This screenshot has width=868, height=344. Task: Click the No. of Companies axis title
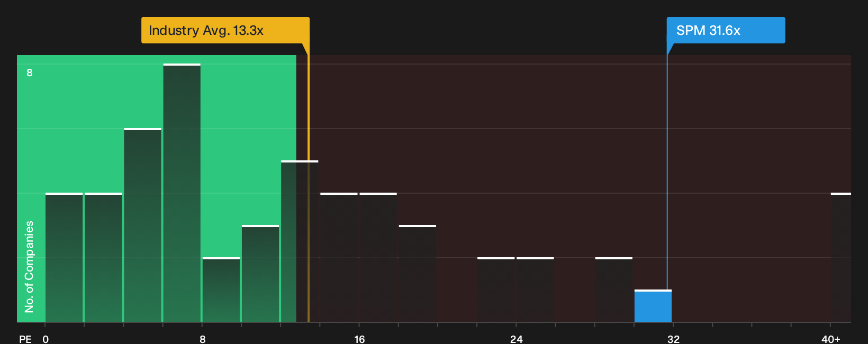(29, 266)
